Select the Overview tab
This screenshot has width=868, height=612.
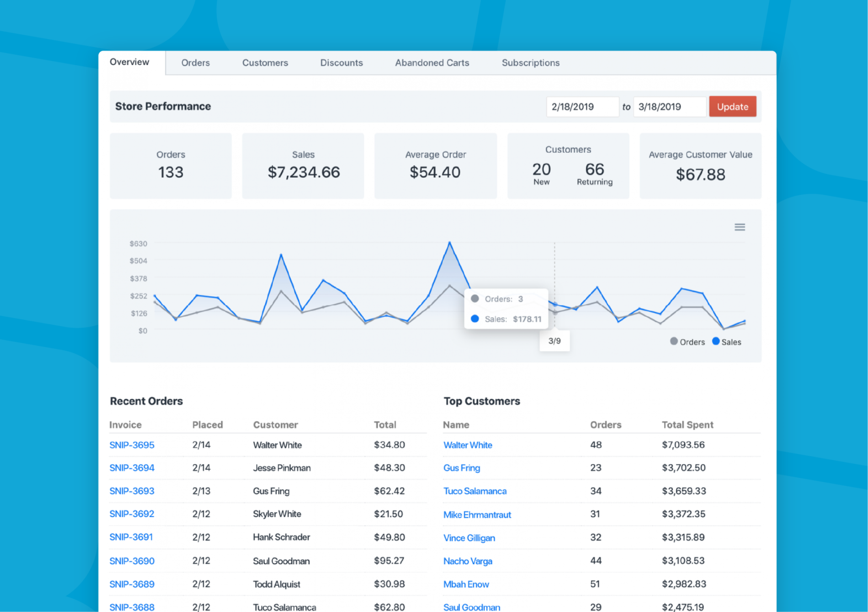[x=129, y=62]
